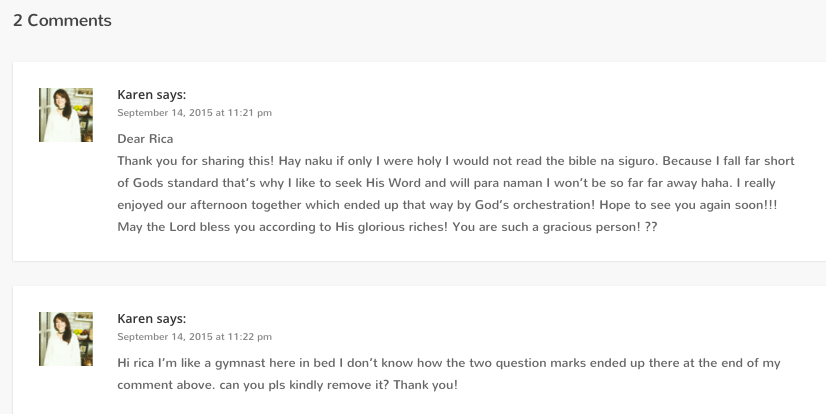Click the "Dear Rica" greeting line
Screen dimensions: 826x414
145,138
